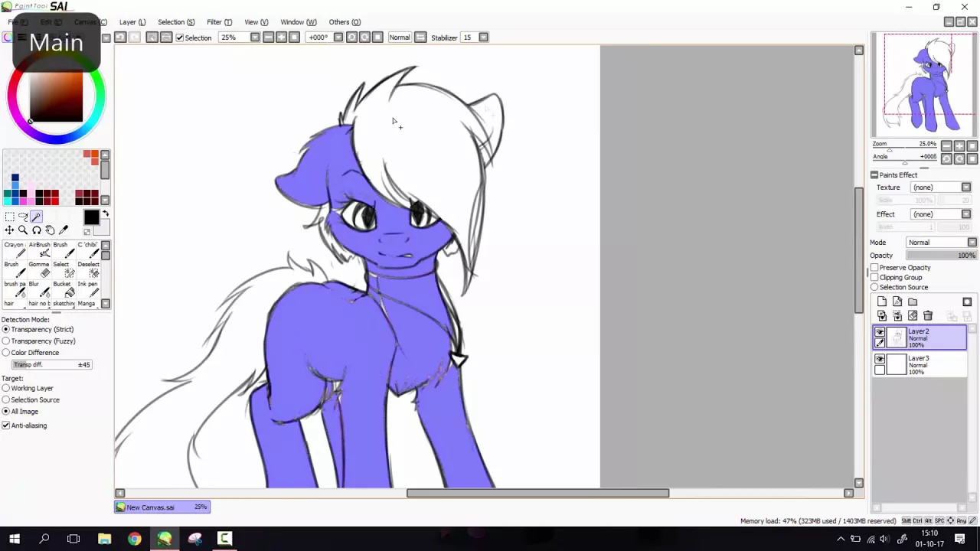Create a new linework layer
Image resolution: width=980 pixels, height=551 pixels.
[897, 302]
